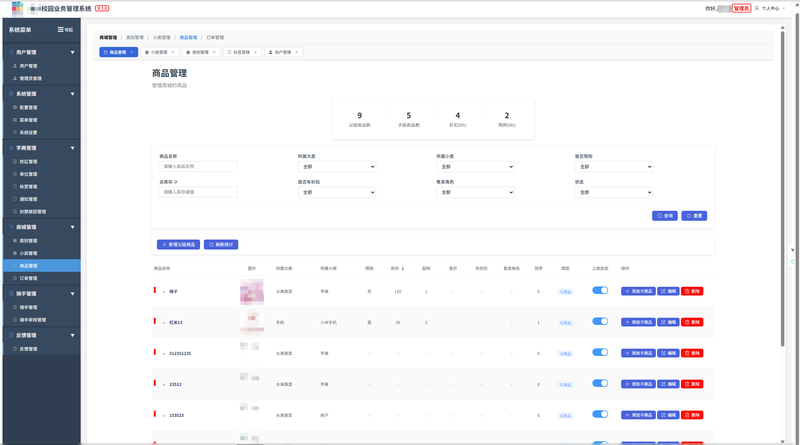Click the 查询 search button
Viewport: 800px width, 445px height.
click(665, 216)
